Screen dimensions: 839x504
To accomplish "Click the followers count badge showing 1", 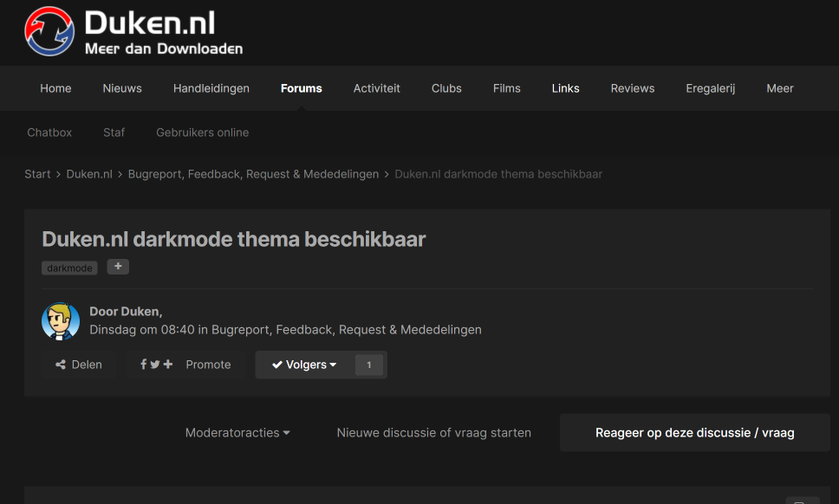I will click(x=369, y=365).
